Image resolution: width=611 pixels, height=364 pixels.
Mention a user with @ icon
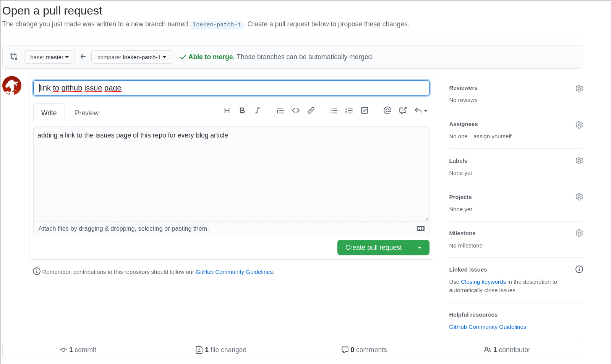click(387, 110)
